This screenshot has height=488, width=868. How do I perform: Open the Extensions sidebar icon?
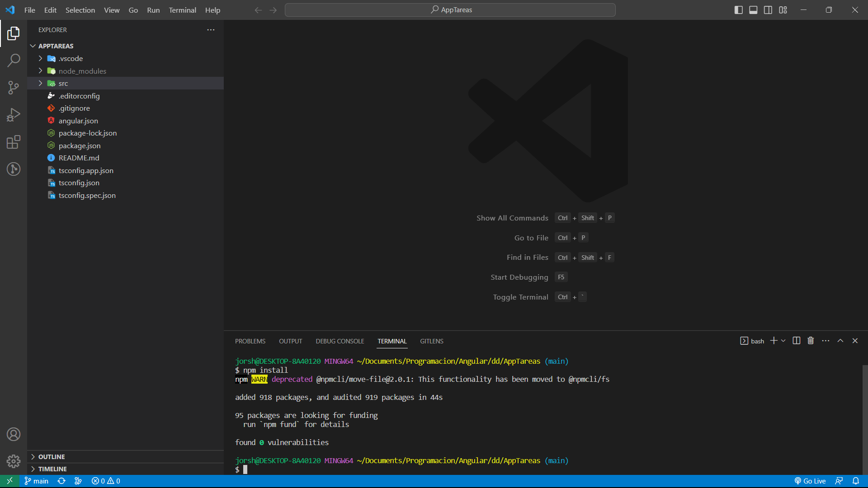coord(13,142)
